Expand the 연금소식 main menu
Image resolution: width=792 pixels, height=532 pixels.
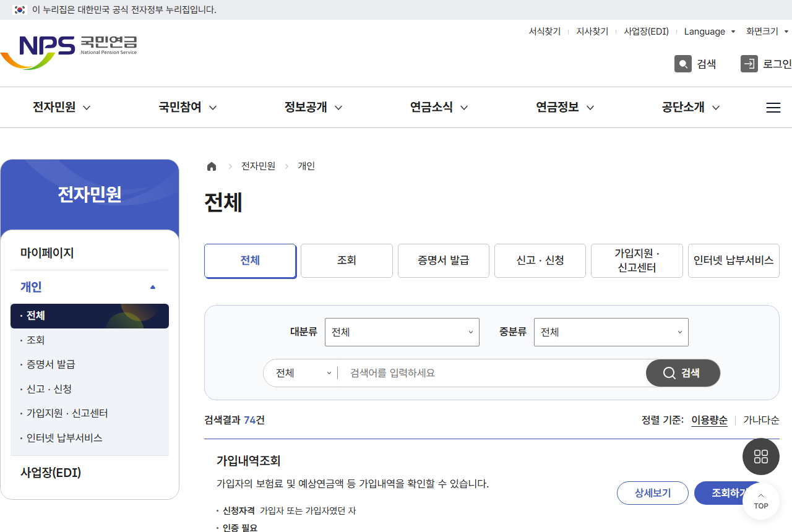(439, 108)
